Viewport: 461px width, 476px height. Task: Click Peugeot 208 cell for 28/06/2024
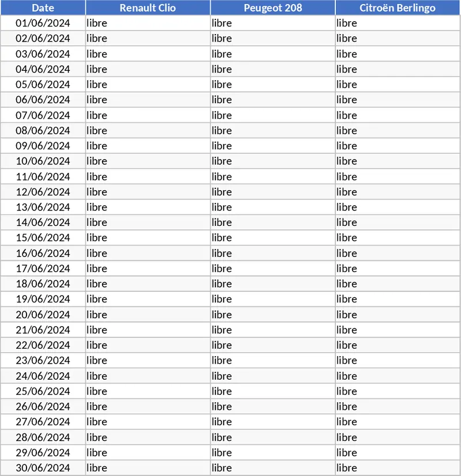pyautogui.click(x=273, y=437)
